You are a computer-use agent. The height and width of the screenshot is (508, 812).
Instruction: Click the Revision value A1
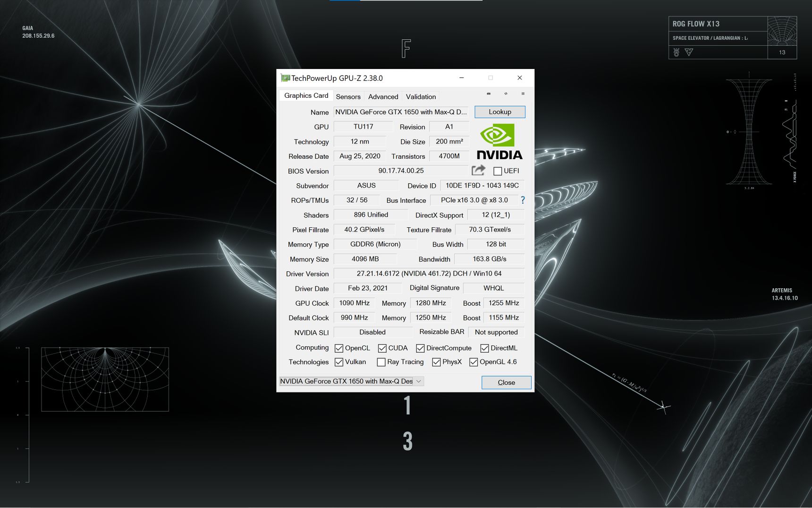(449, 127)
